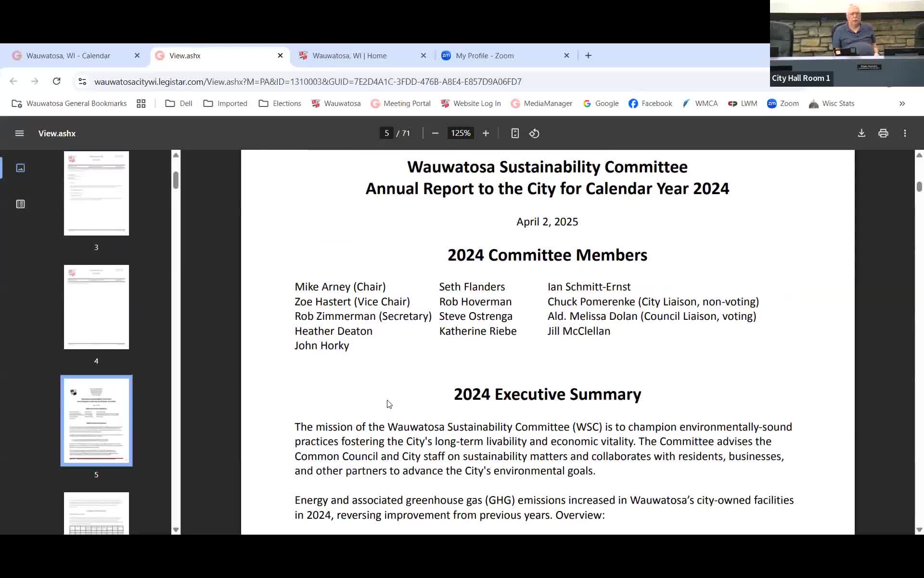Switch to the document outline view
924x578 pixels.
point(20,203)
